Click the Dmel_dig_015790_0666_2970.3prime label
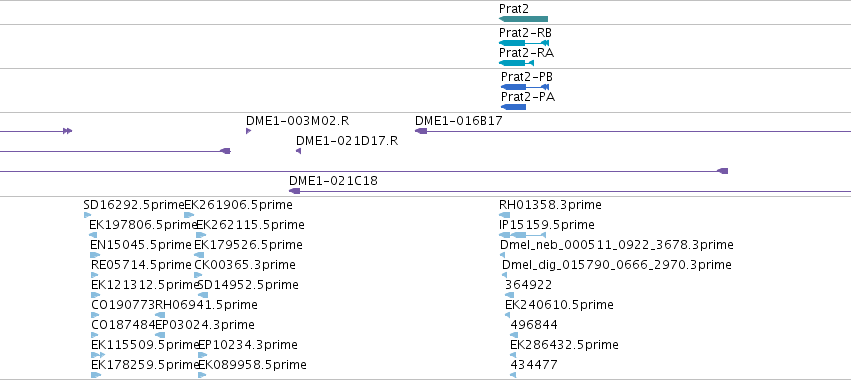Viewport: 851px width, 380px height. click(617, 265)
